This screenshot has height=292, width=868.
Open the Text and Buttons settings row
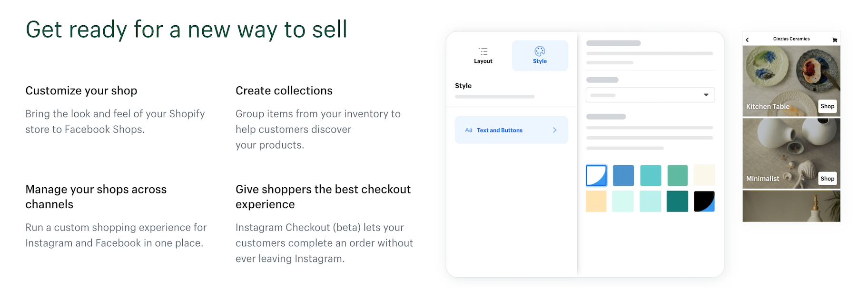[x=511, y=130]
